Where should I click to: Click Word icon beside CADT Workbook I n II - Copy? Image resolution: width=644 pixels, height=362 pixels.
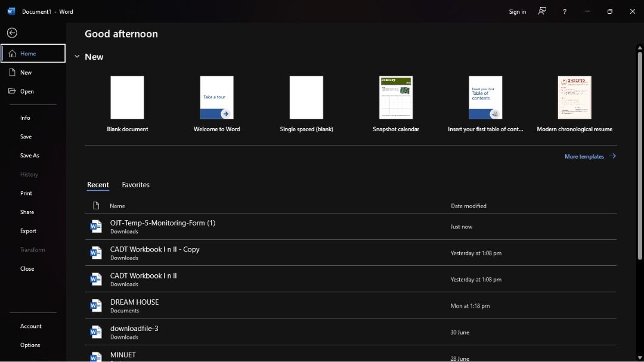(95, 253)
